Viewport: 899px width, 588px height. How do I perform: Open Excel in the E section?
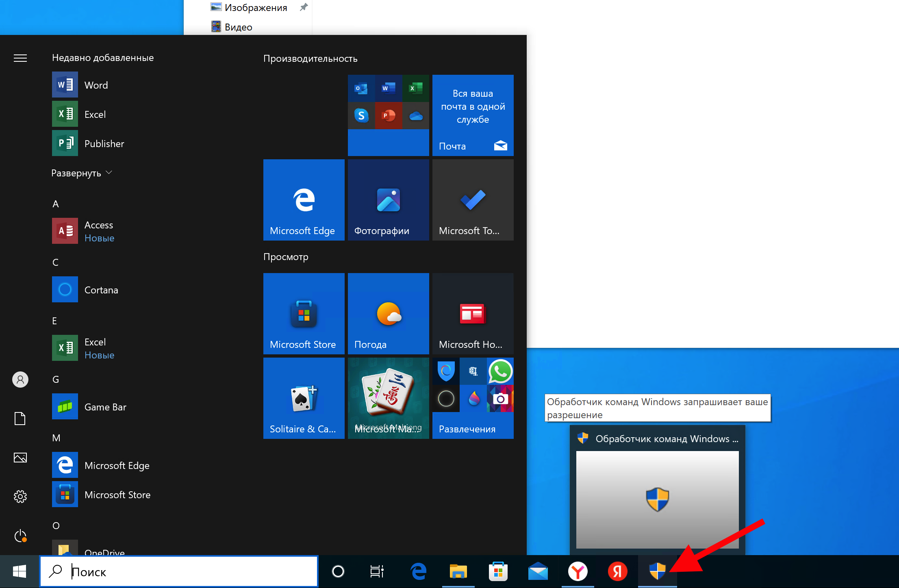click(83, 348)
